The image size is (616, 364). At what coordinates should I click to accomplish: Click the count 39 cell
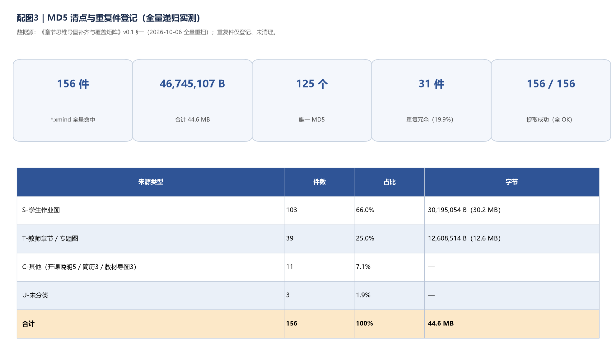[320, 239]
